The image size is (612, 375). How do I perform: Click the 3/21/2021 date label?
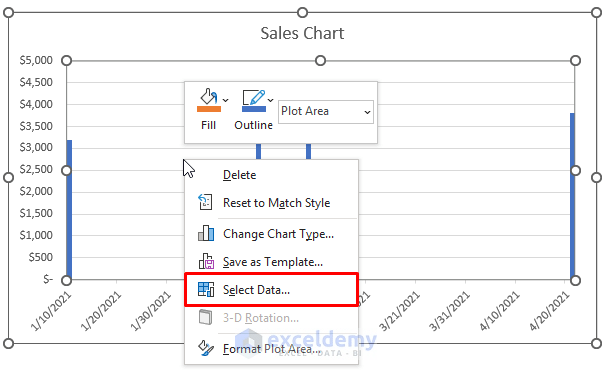(x=400, y=311)
